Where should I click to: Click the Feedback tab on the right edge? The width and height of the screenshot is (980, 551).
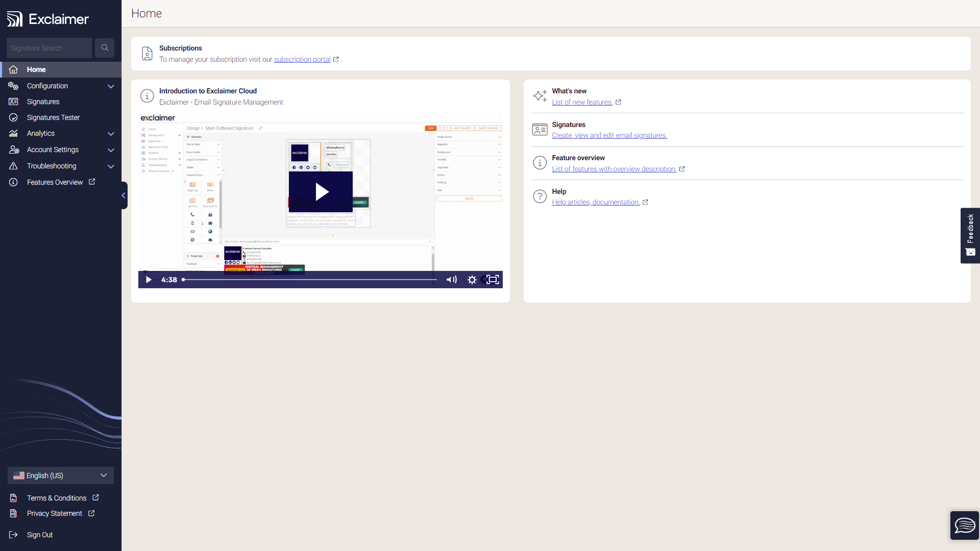[970, 235]
